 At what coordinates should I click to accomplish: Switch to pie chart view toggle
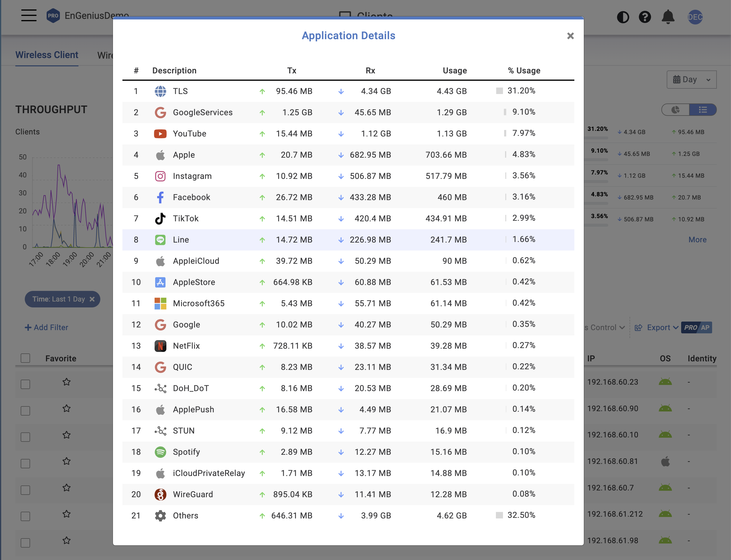675,110
